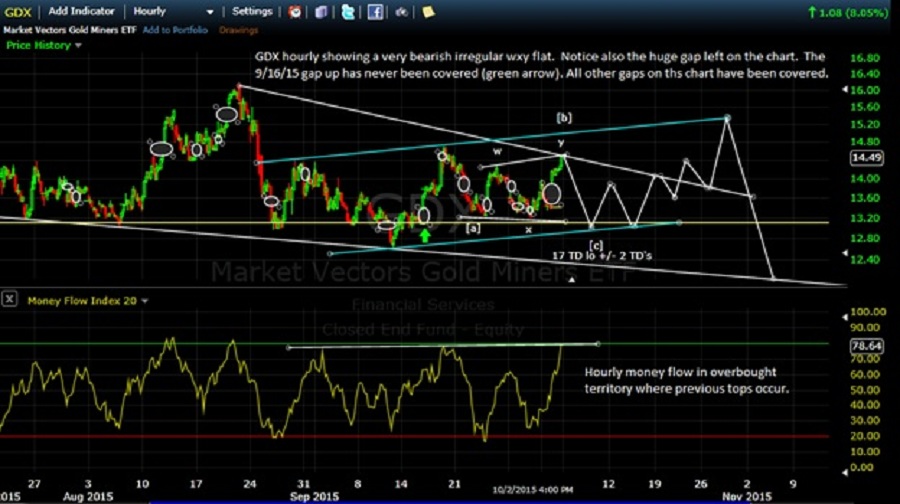This screenshot has width=900, height=504.
Task: Click the Drawings link
Action: [x=238, y=30]
